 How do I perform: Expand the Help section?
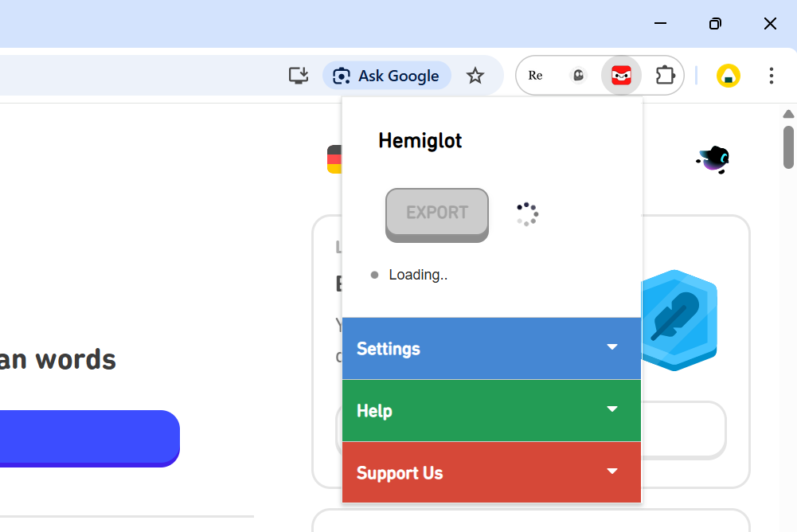[x=491, y=410]
